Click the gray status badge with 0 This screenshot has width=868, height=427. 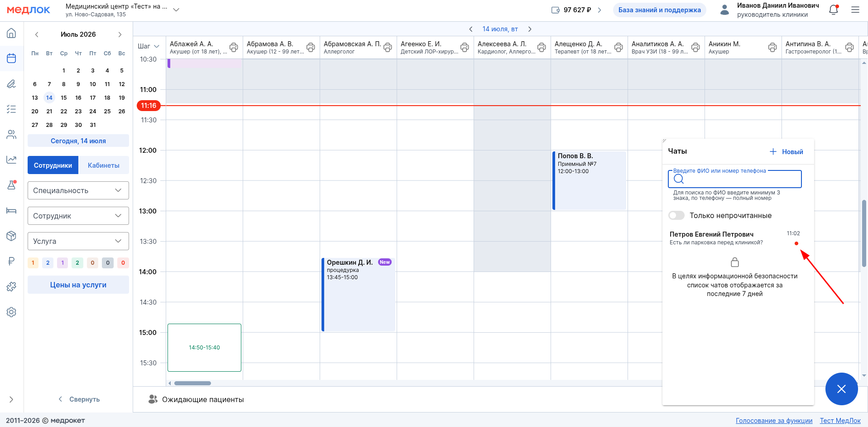(x=108, y=263)
